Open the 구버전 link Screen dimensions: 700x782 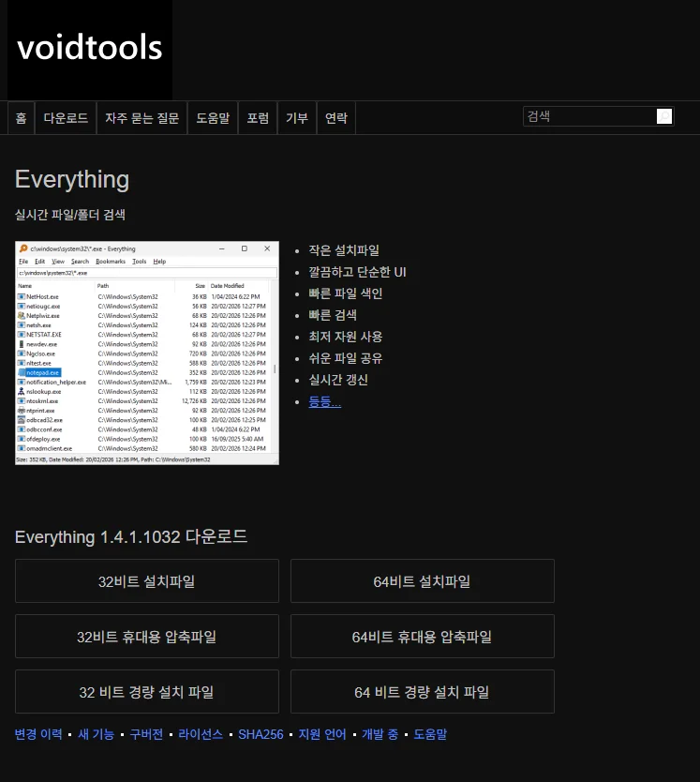pyautogui.click(x=146, y=734)
